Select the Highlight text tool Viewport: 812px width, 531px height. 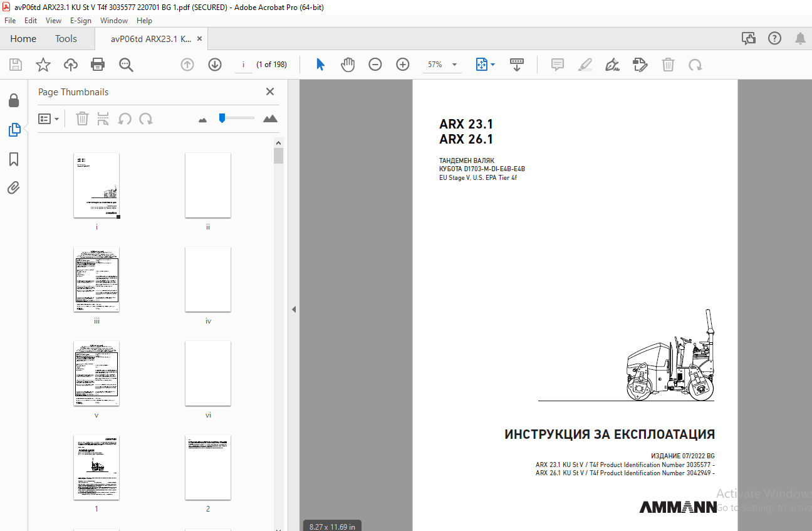pyautogui.click(x=585, y=65)
